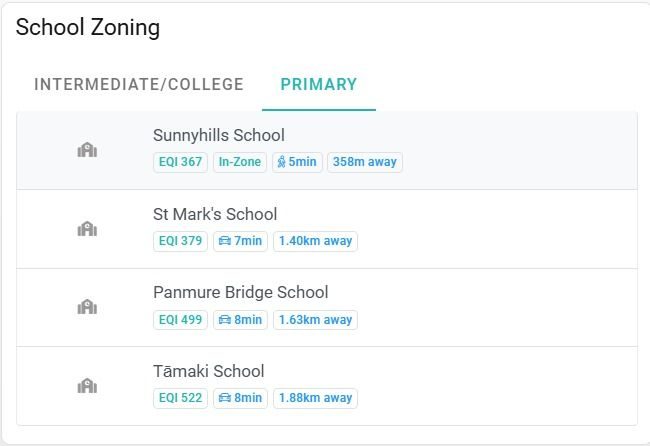The height and width of the screenshot is (446, 650).
Task: Click the car 7min badge for St Mark's
Action: [240, 241]
